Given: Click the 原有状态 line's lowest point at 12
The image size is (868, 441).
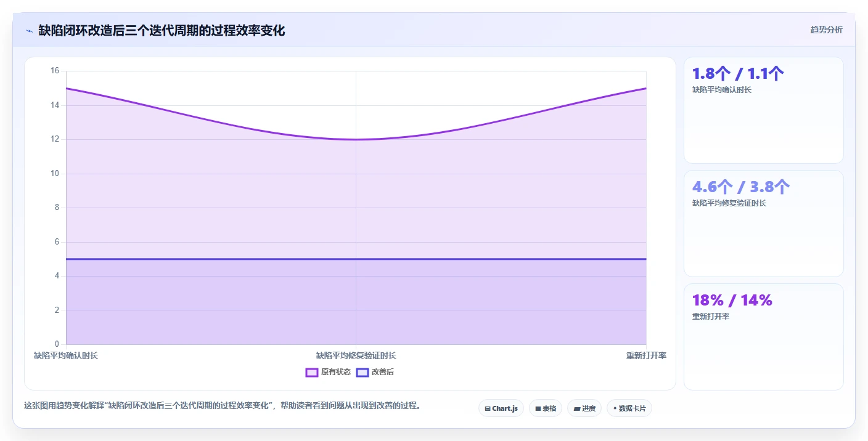Looking at the screenshot, I should (356, 139).
